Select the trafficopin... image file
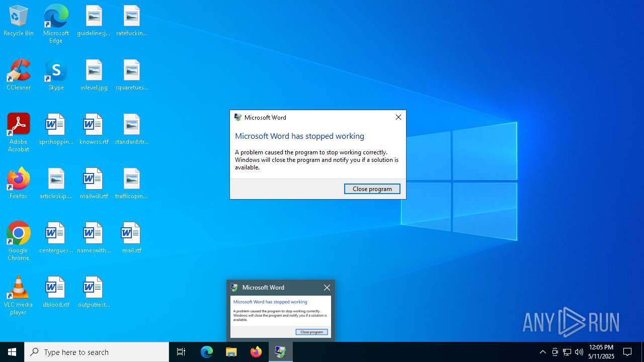644x362 pixels. coord(131,184)
